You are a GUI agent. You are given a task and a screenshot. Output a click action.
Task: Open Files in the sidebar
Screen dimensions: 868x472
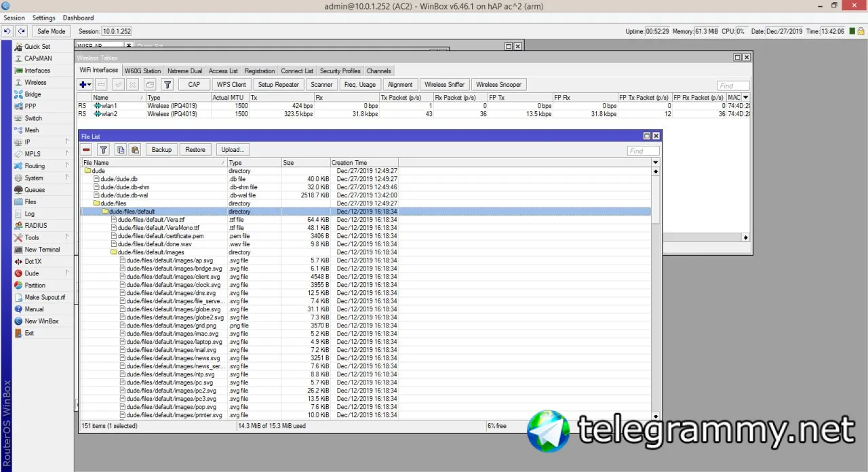point(31,201)
